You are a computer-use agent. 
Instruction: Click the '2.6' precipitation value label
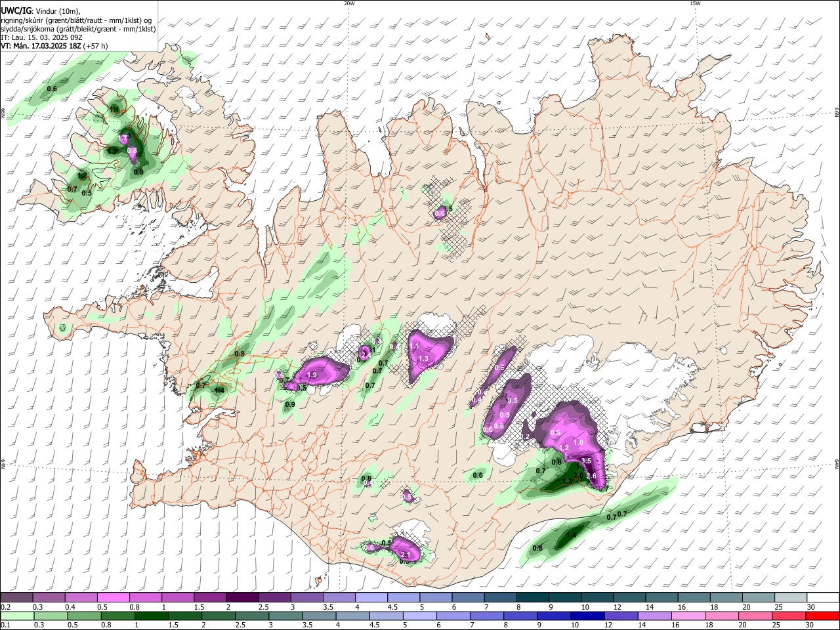coord(590,476)
